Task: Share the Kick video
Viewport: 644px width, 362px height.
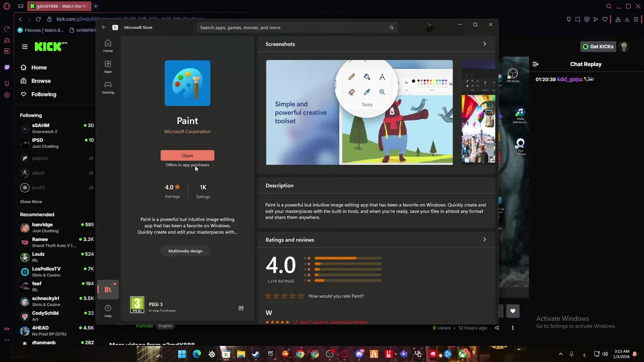Action: [497, 328]
